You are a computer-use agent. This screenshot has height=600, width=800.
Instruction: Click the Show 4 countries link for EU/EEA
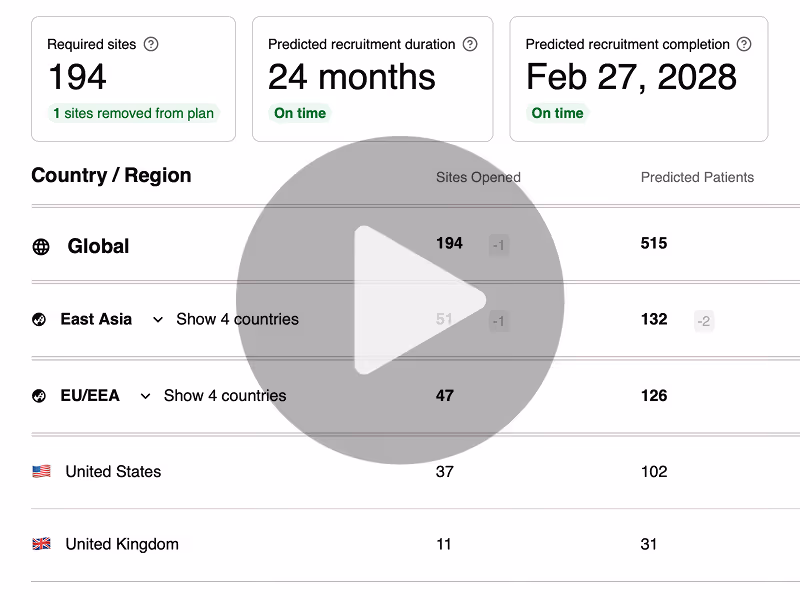pyautogui.click(x=224, y=396)
